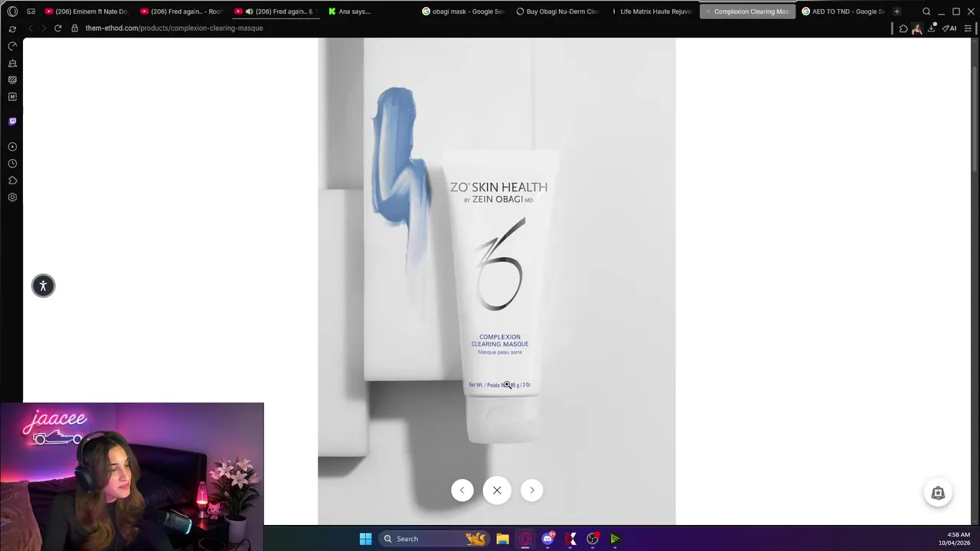Click the sidebar sync refresh icon
The image size is (980, 551).
click(12, 29)
